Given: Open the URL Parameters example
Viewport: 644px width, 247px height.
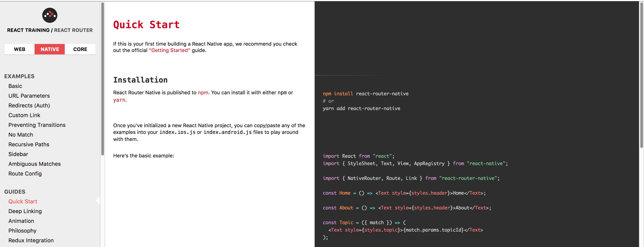Looking at the screenshot, I should [29, 96].
